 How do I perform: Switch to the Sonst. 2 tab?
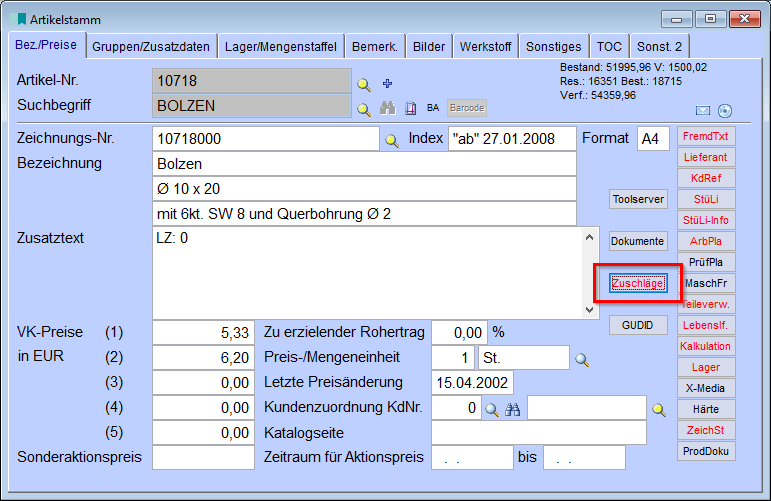point(659,47)
